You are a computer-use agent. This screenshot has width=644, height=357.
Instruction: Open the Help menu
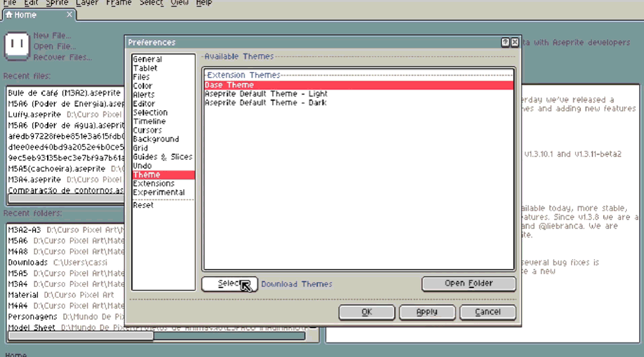pos(204,3)
